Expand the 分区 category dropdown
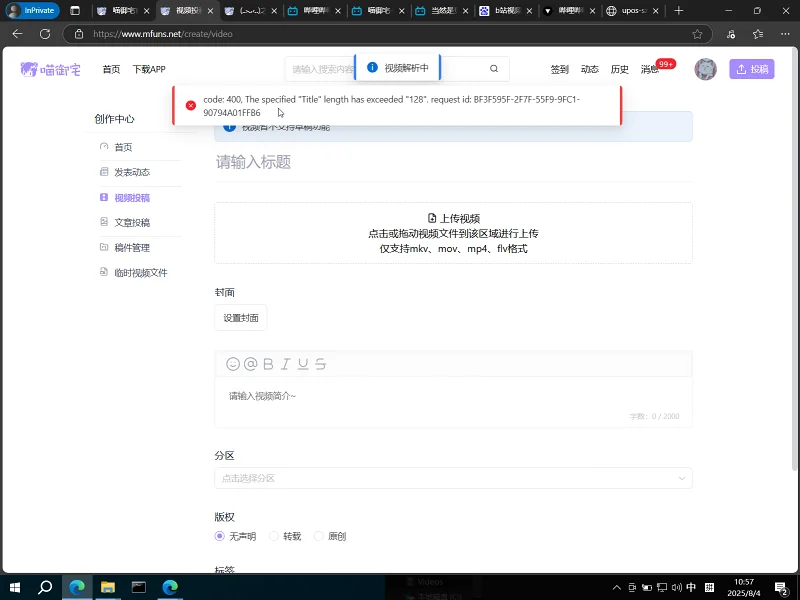 tap(453, 478)
